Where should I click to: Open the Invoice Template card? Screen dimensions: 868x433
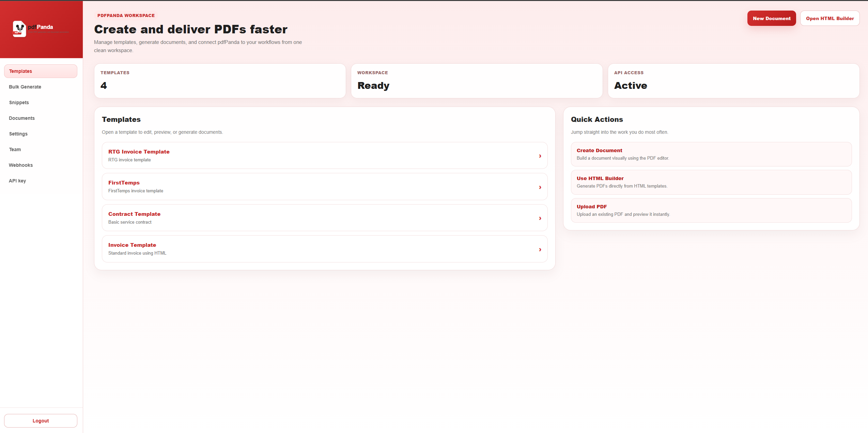324,249
